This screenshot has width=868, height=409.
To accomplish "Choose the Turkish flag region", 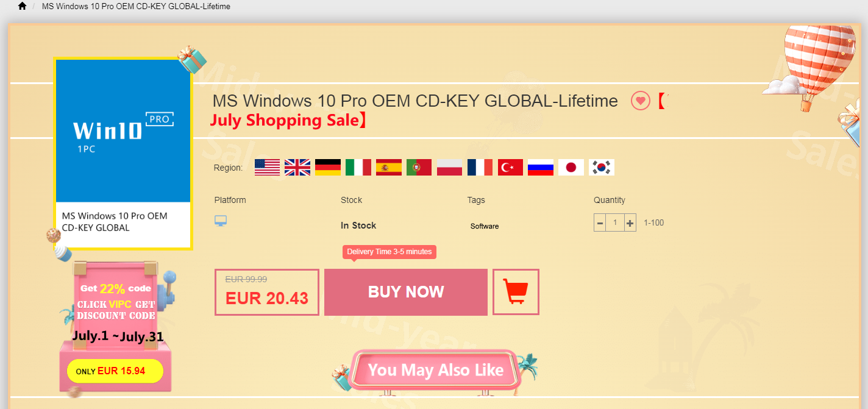I will (x=511, y=167).
